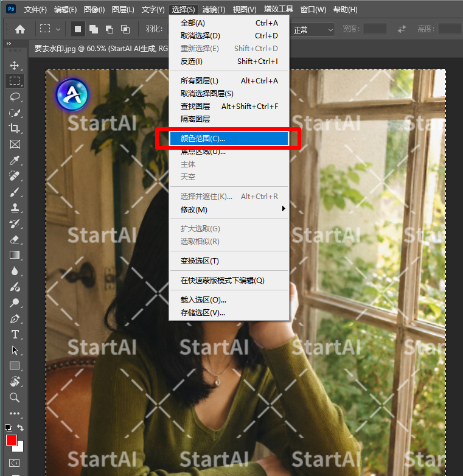Image resolution: width=463 pixels, height=476 pixels.
Task: Open the Edit Toolbar three-dots menu
Action: 15,413
